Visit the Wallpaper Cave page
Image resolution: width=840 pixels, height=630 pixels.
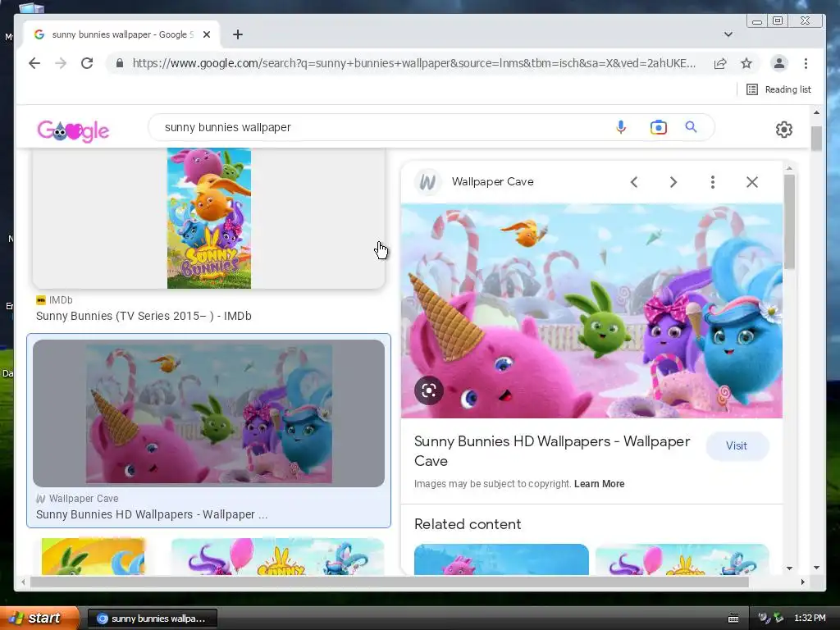coord(737,445)
